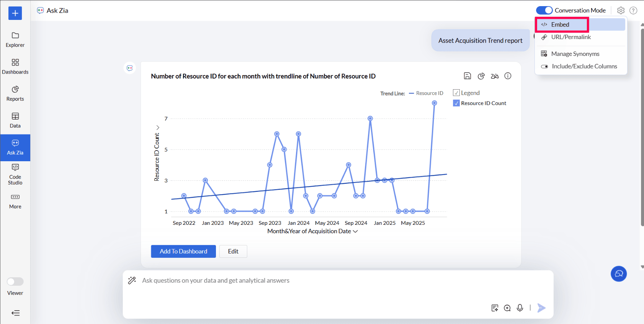Collapse the left sidebar navigation

click(x=15, y=313)
